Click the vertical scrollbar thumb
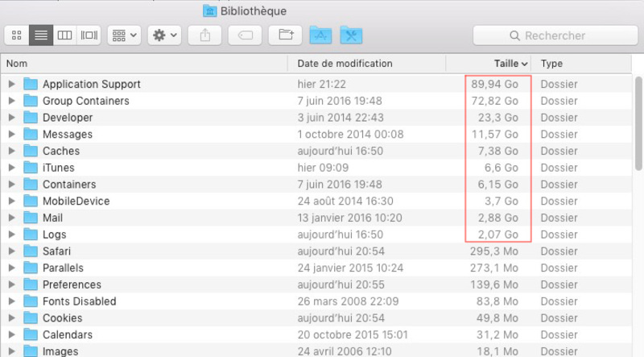The image size is (644, 357). [638, 123]
